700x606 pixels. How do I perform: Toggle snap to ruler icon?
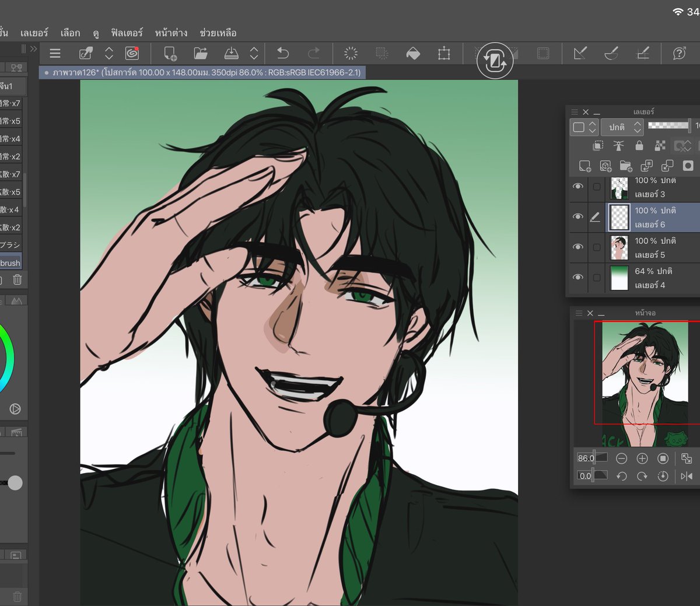580,54
